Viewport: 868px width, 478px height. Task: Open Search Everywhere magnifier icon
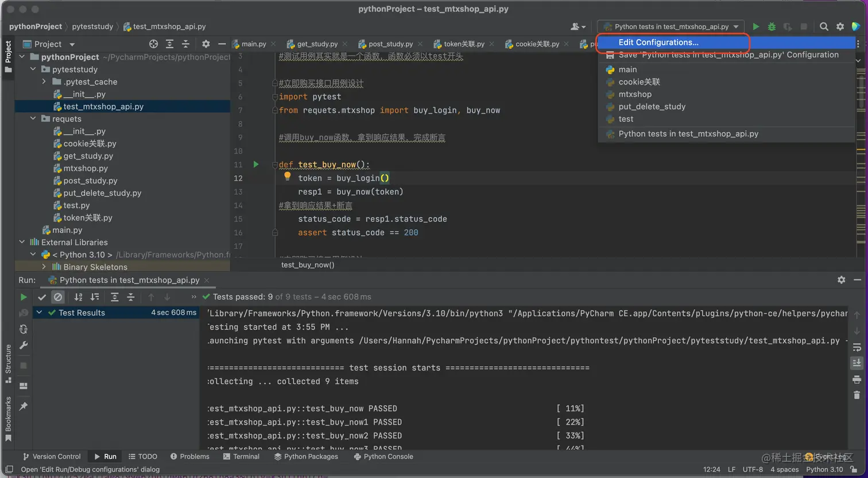pyautogui.click(x=824, y=26)
